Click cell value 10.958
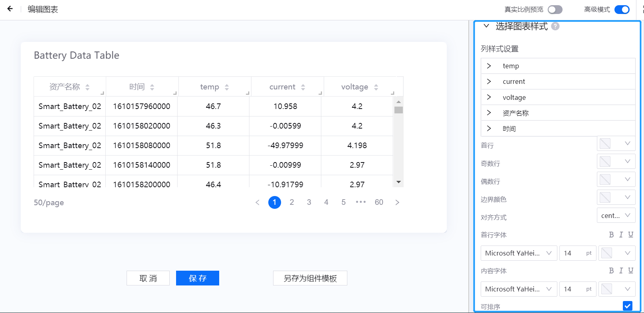 (x=285, y=107)
